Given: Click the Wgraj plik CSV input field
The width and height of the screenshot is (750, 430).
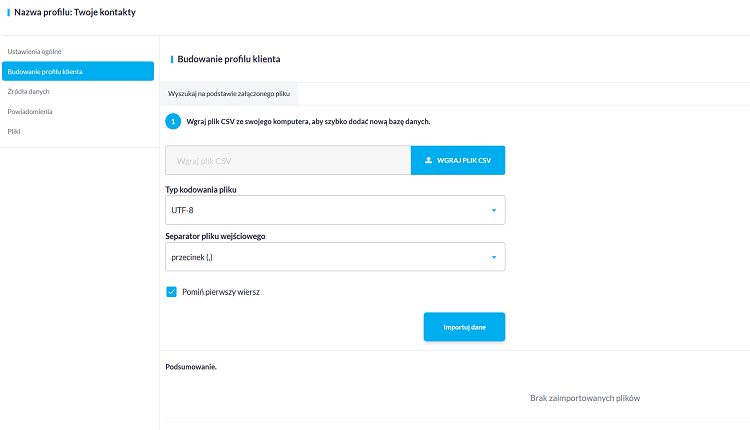Looking at the screenshot, I should (288, 160).
